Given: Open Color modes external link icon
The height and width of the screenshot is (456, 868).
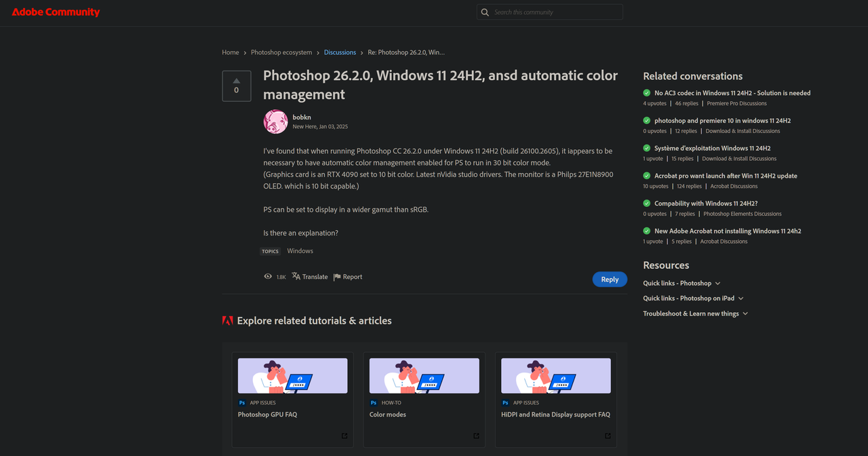Looking at the screenshot, I should pos(476,436).
